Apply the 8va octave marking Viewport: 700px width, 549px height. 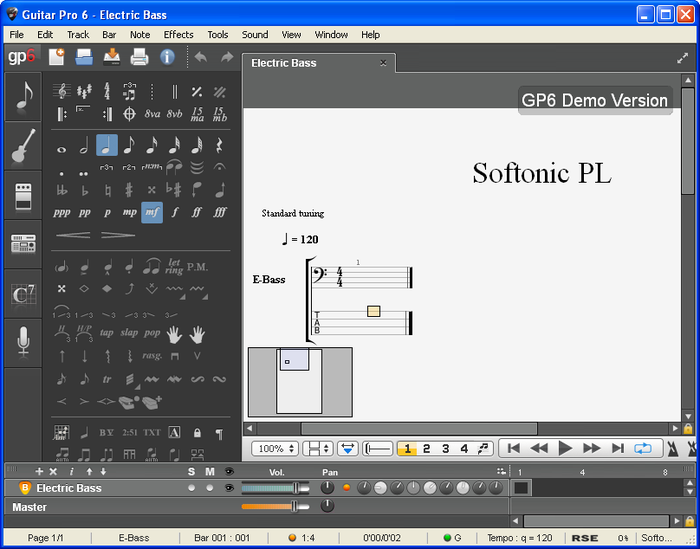tap(152, 114)
